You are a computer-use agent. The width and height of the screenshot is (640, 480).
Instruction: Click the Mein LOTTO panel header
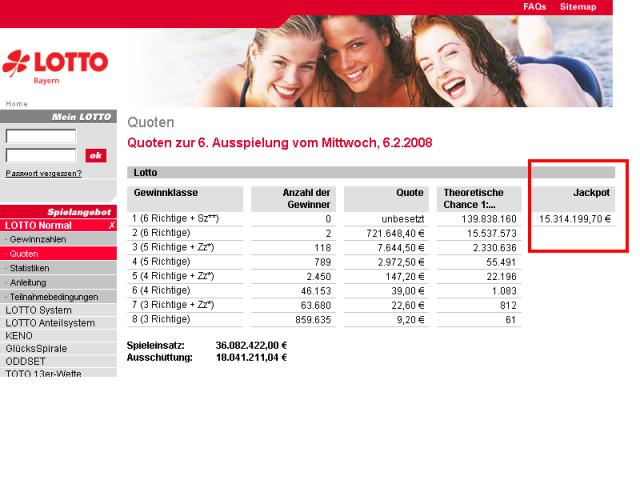pos(58,117)
